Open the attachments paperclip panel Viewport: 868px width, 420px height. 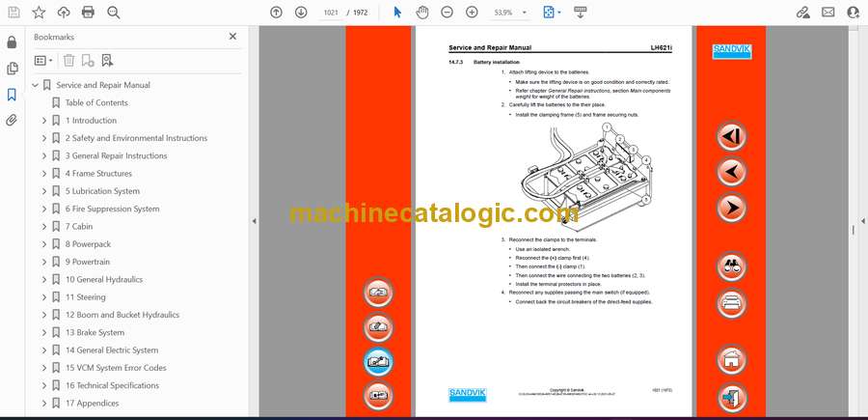coord(12,121)
